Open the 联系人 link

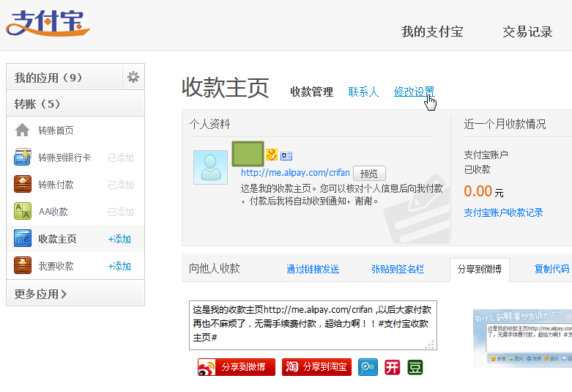pyautogui.click(x=363, y=92)
